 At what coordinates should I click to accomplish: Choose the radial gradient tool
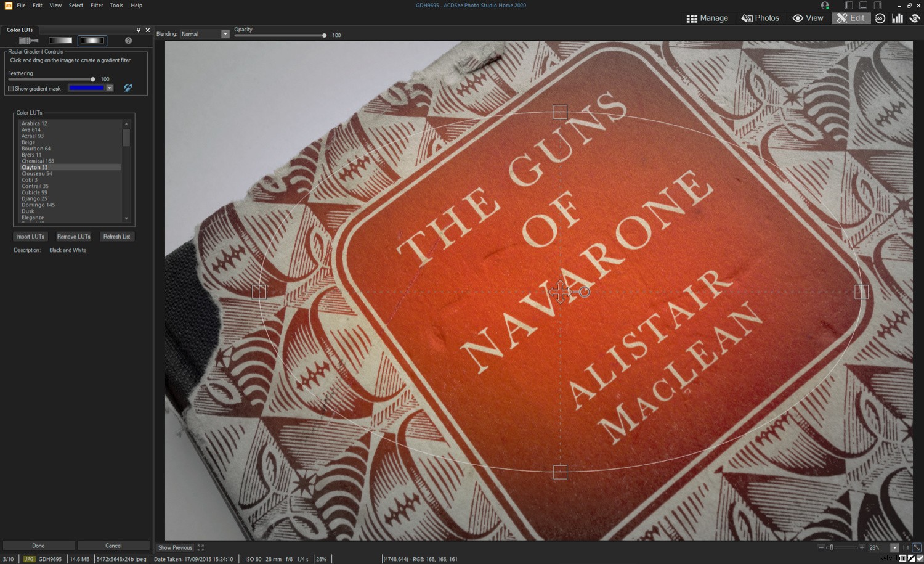[92, 41]
